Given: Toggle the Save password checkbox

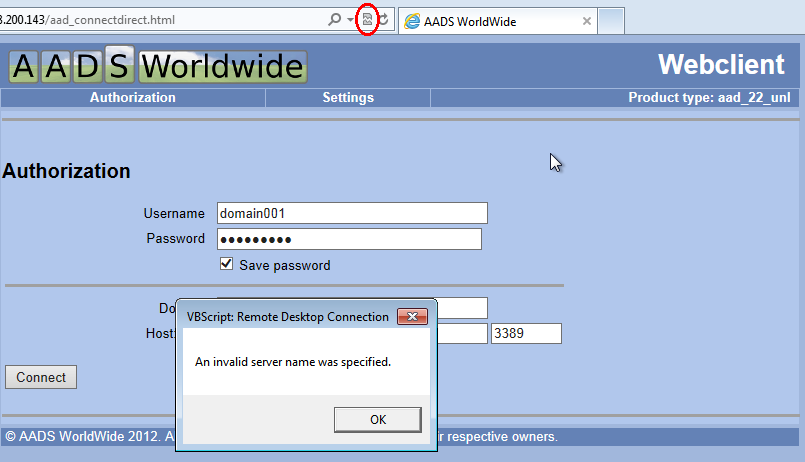Looking at the screenshot, I should click(x=227, y=264).
